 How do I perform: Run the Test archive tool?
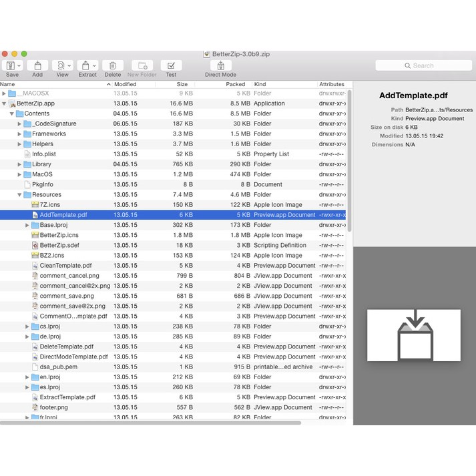[x=171, y=65]
